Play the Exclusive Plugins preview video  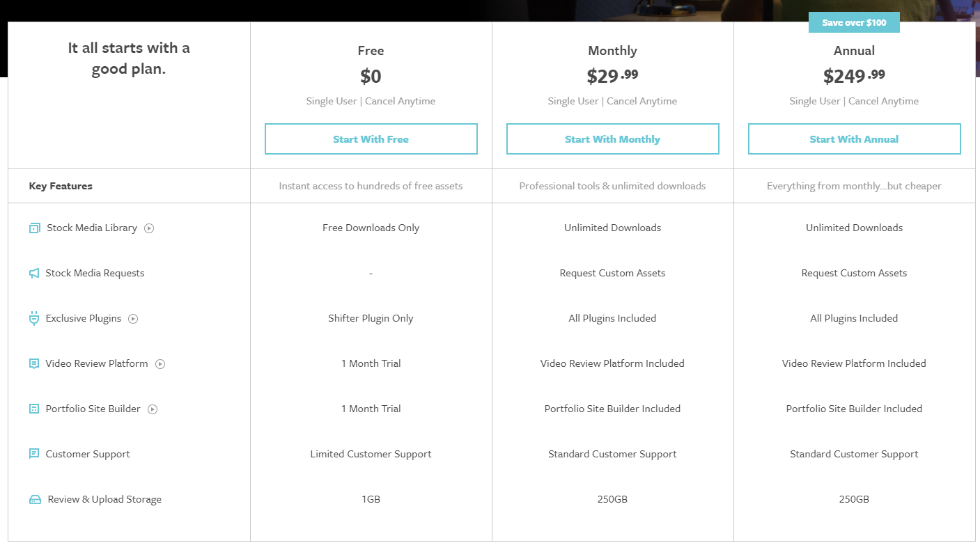point(133,319)
